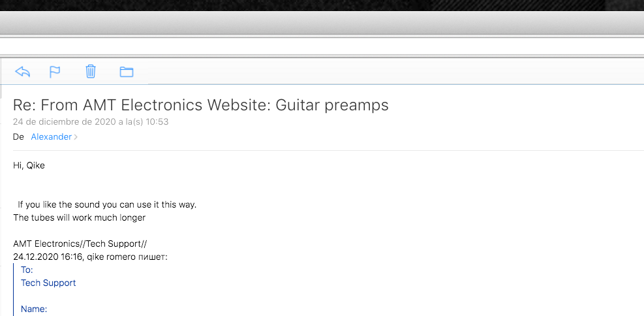
Task: Click the line "If you like the sound"
Action: coord(107,204)
